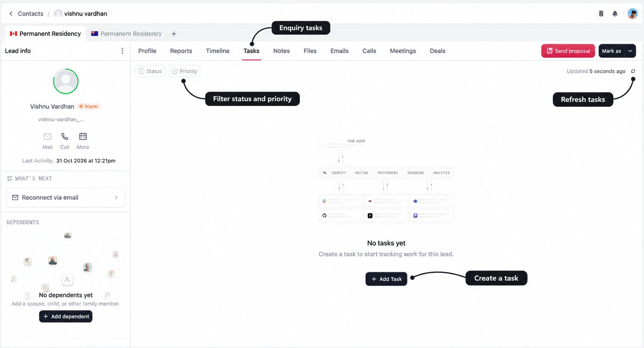The width and height of the screenshot is (644, 348).
Task: Open the Calls tab
Action: coord(369,51)
